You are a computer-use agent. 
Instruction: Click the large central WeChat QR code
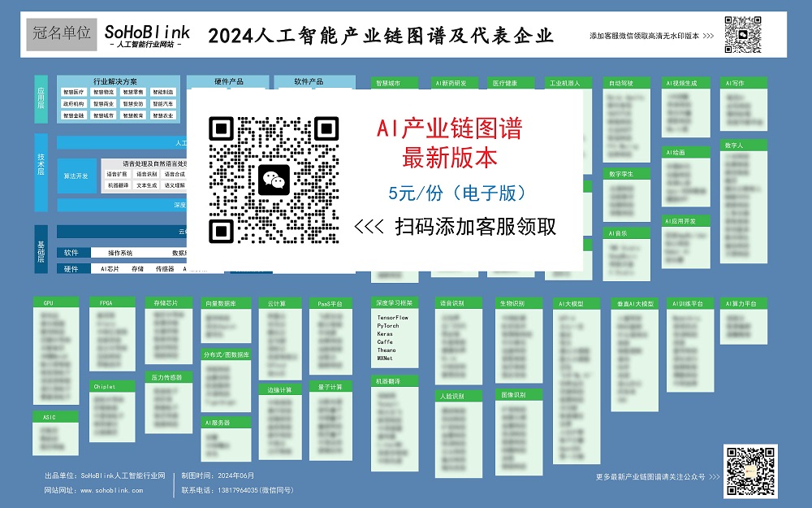pos(274,180)
